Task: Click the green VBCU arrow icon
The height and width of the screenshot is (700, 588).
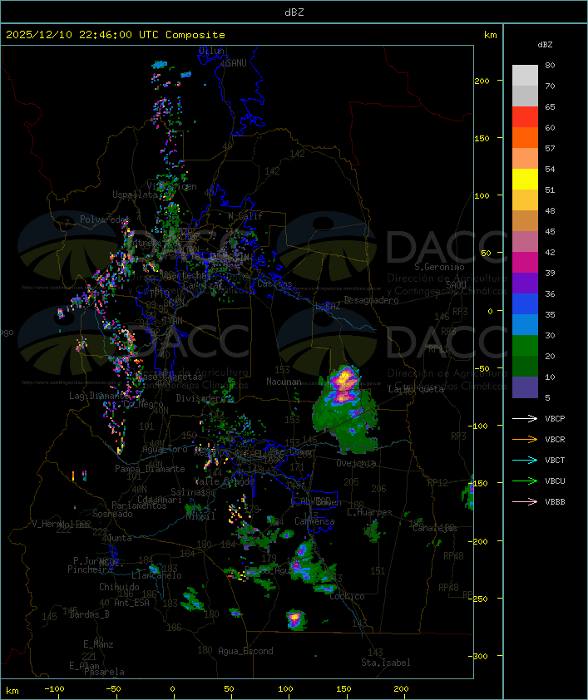Action: pos(525,481)
